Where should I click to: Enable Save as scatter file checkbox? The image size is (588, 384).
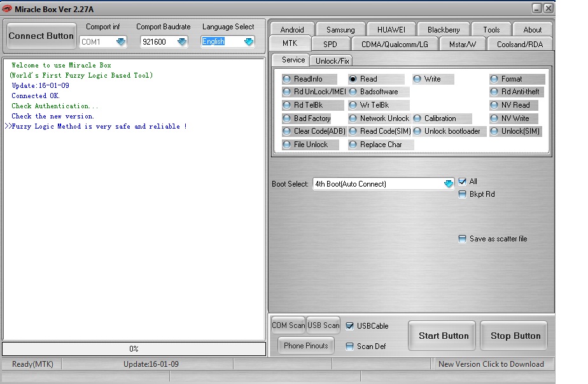(x=463, y=239)
